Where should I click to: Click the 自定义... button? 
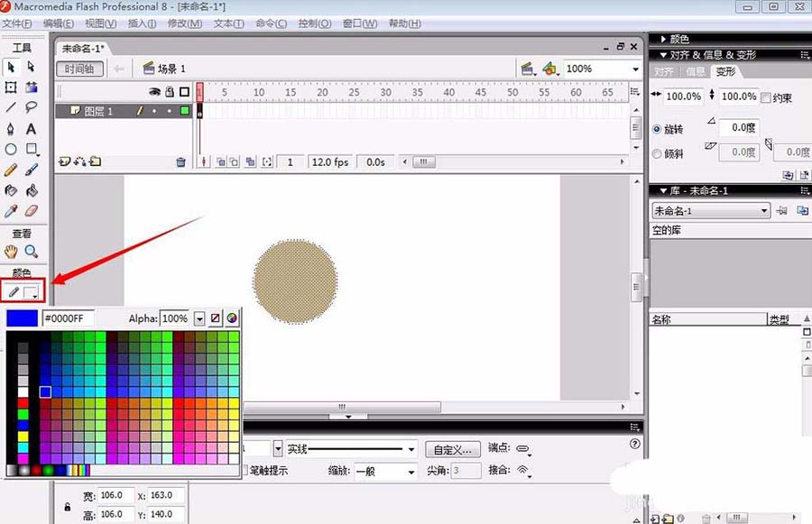[x=453, y=449]
